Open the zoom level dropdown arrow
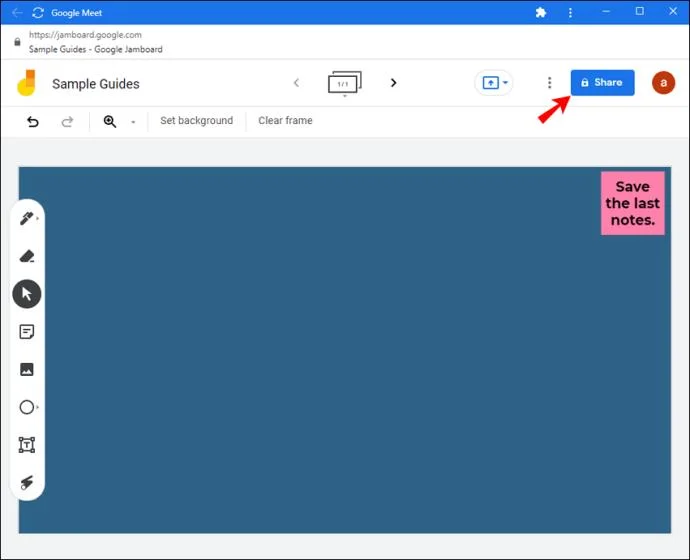Viewport: 690px width, 560px height. tap(133, 122)
